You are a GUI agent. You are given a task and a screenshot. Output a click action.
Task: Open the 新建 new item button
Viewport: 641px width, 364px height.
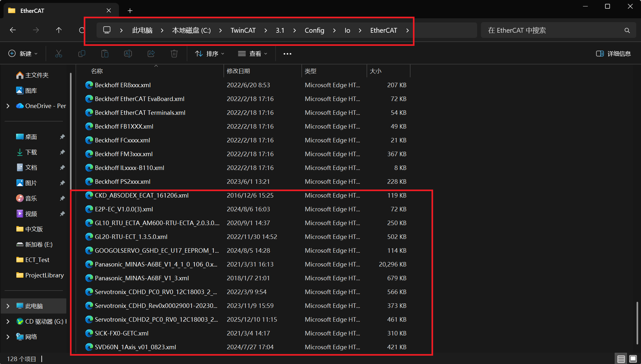tap(23, 54)
